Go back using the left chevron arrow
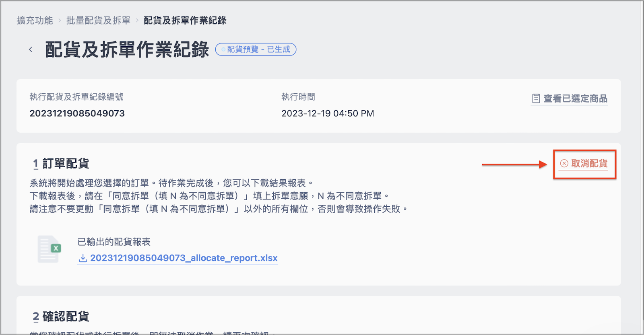644x335 pixels. [x=31, y=49]
